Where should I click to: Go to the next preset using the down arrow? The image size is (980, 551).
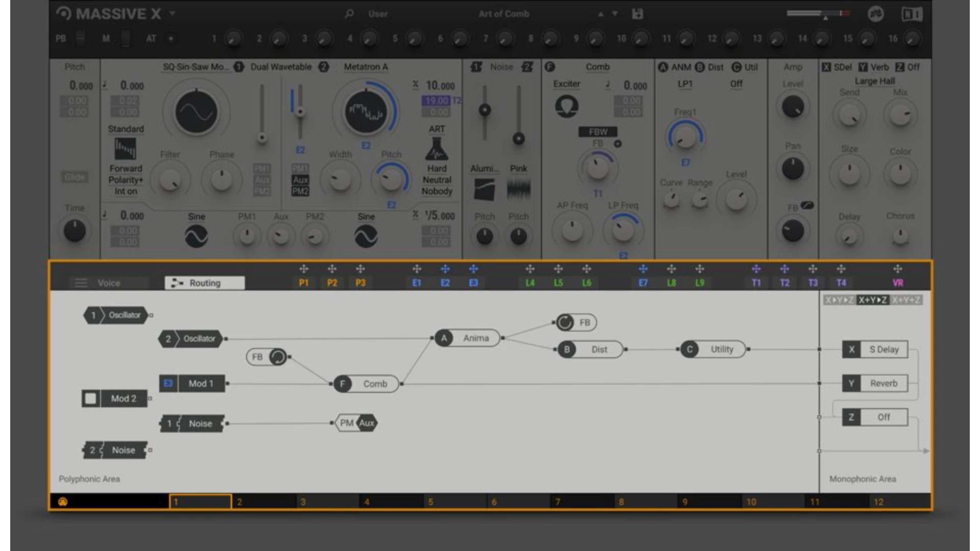coord(615,14)
